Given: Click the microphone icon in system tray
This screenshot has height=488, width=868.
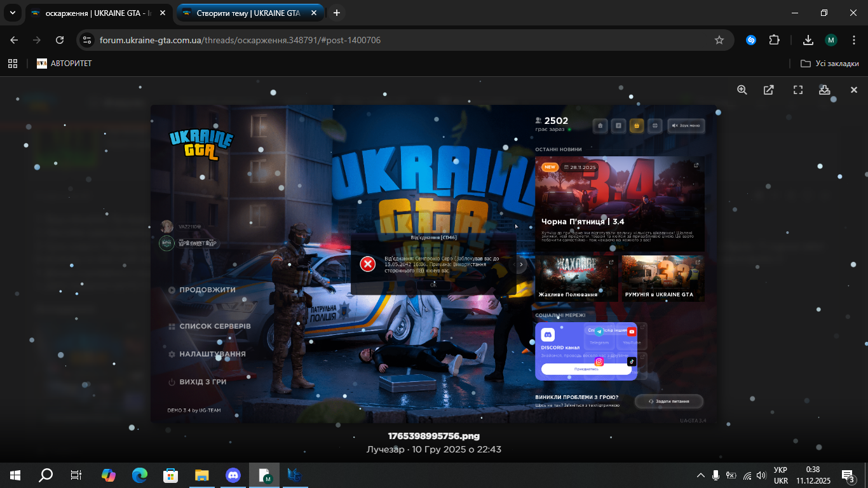Looking at the screenshot, I should pos(716,475).
